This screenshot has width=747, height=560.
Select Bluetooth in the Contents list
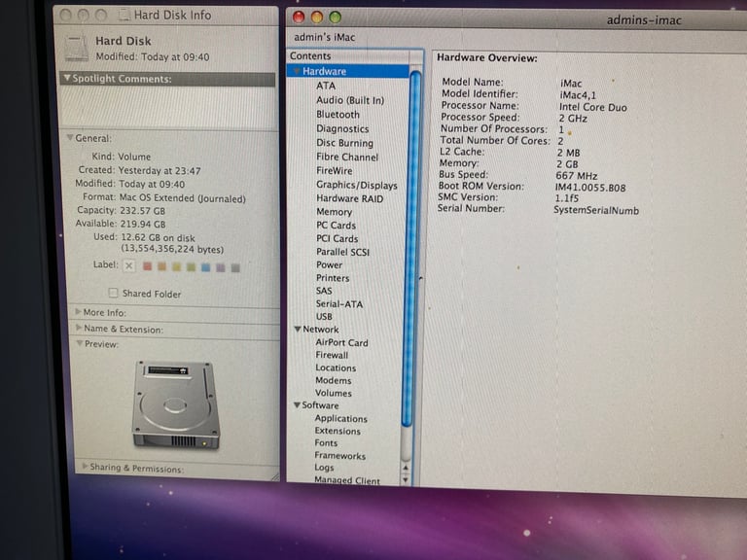point(338,115)
